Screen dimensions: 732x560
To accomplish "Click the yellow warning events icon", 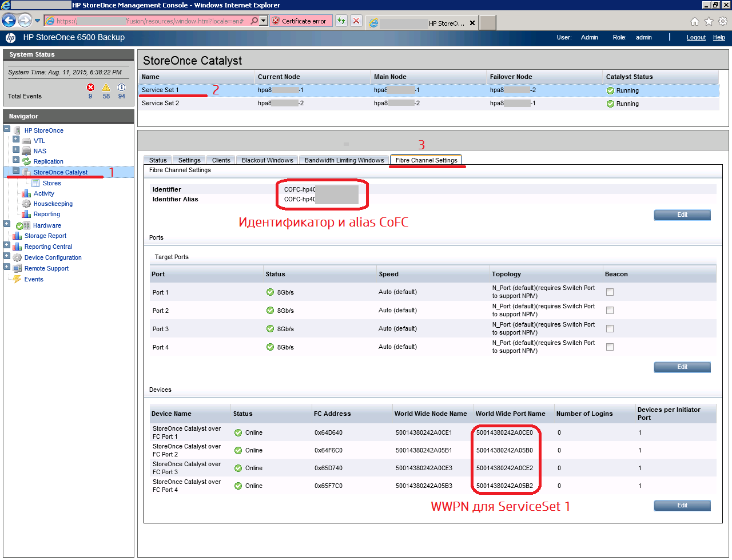I will click(106, 87).
